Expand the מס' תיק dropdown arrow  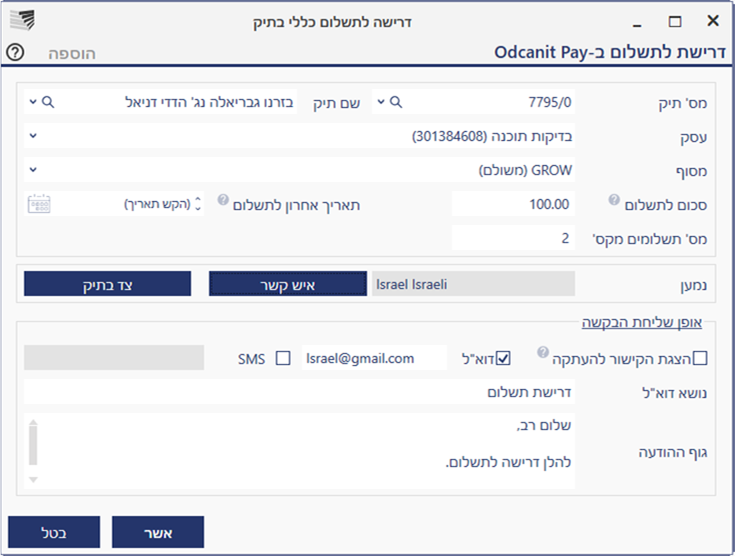pyautogui.click(x=381, y=102)
